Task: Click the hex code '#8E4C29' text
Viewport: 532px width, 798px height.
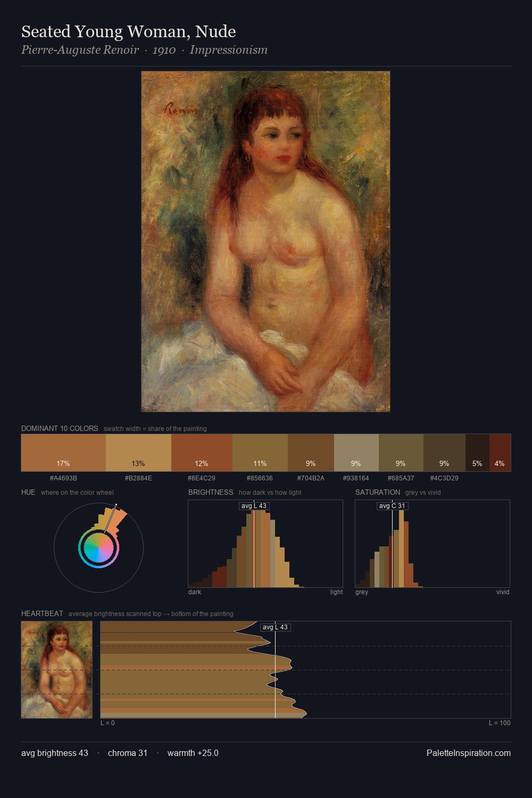Action: pos(202,478)
